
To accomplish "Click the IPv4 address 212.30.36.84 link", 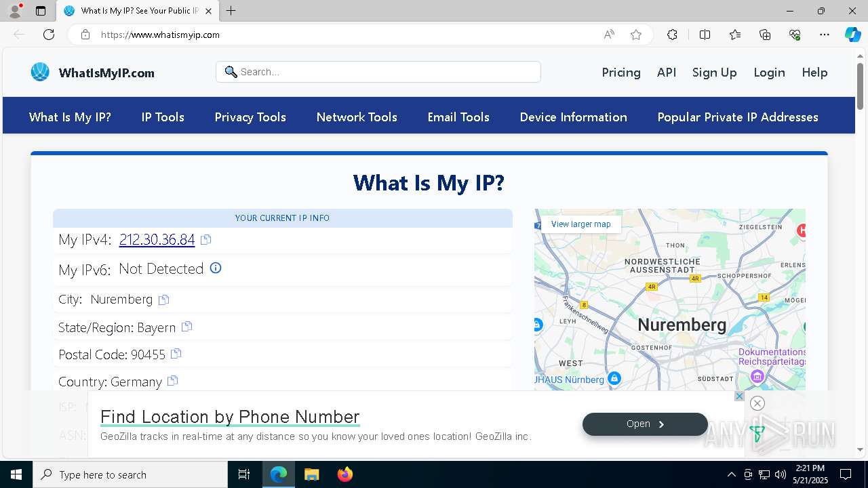I will 157,239.
